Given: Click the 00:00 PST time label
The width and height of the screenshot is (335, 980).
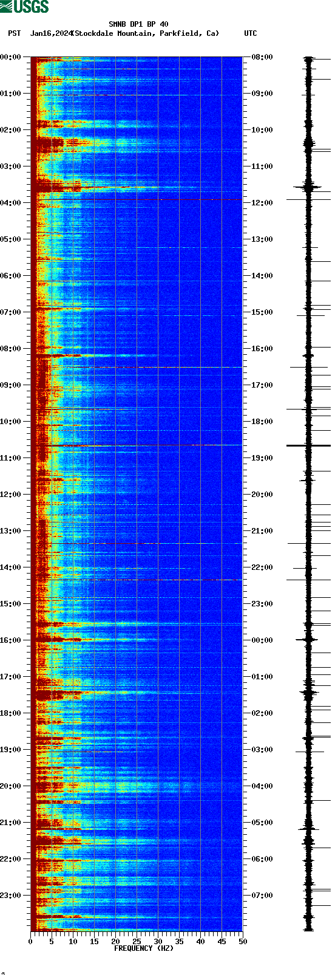Looking at the screenshot, I should coord(11,57).
